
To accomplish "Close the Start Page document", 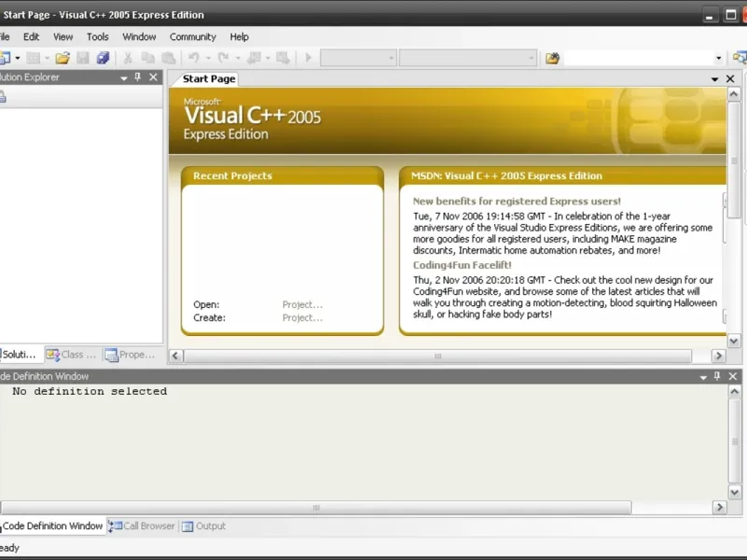I will [x=730, y=78].
